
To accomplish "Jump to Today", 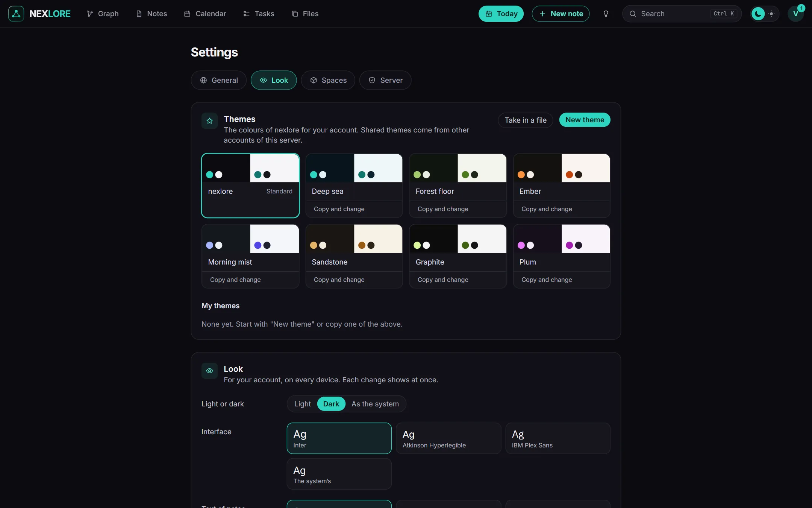I will pyautogui.click(x=501, y=14).
